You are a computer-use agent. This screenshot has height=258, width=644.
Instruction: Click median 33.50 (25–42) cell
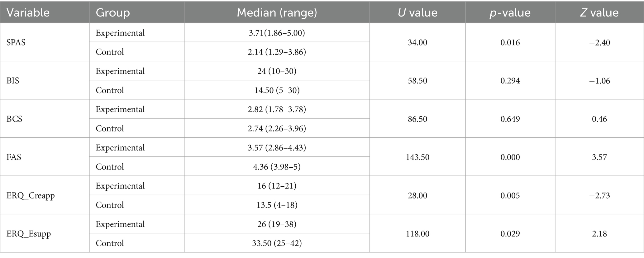pos(277,243)
